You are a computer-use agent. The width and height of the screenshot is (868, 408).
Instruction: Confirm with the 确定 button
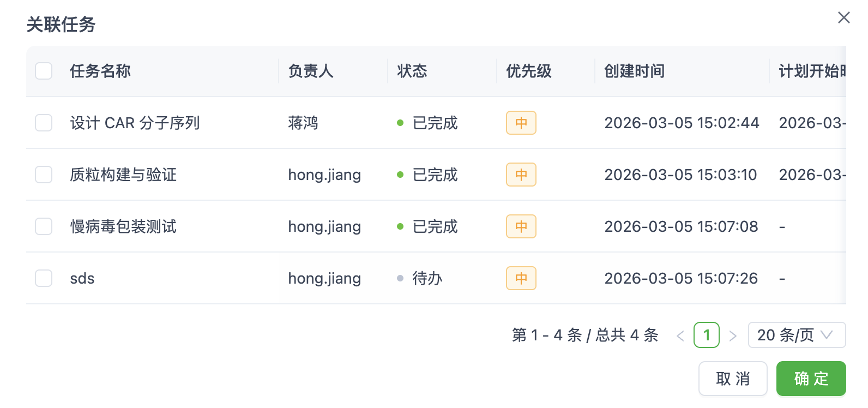811,379
